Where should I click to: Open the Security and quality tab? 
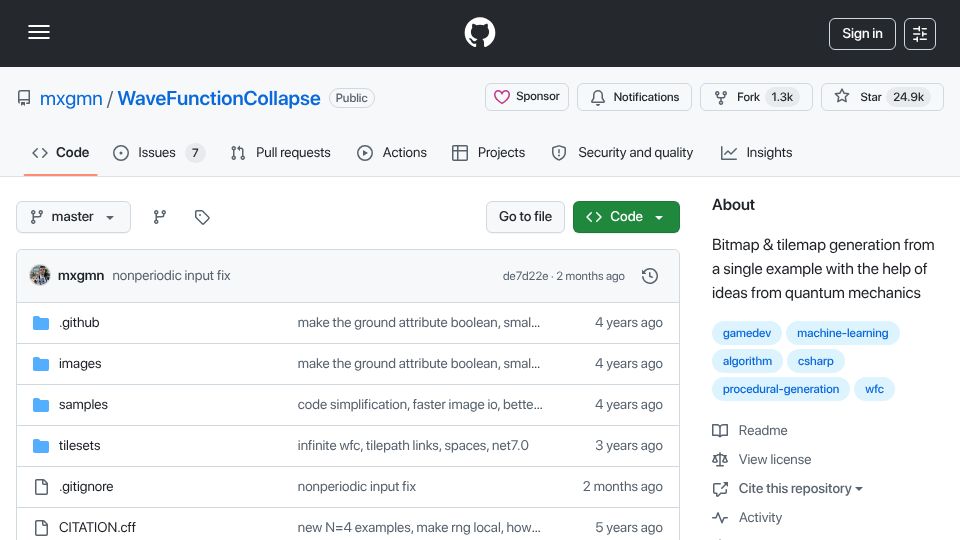tap(622, 152)
